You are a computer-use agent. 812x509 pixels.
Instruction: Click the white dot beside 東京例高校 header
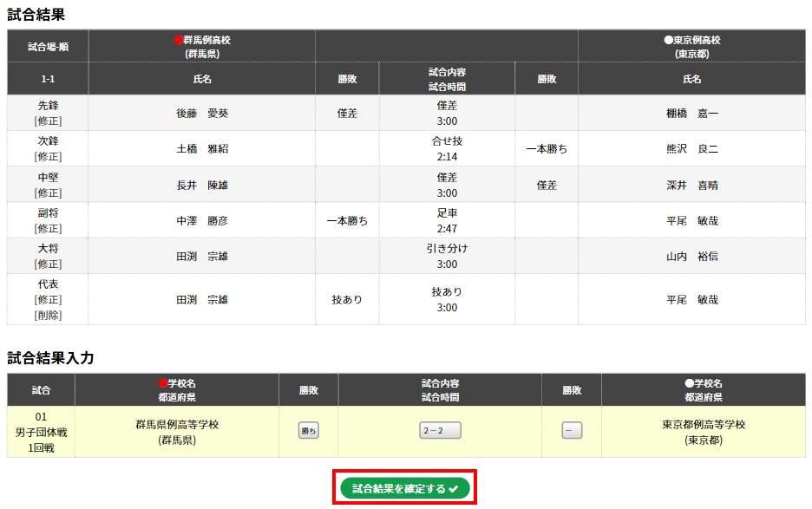[x=668, y=40]
